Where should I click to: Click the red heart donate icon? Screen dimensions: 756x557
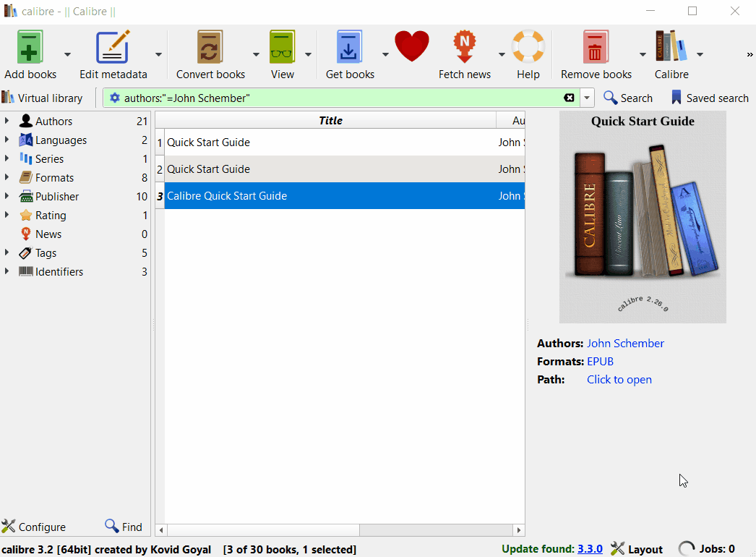click(412, 46)
